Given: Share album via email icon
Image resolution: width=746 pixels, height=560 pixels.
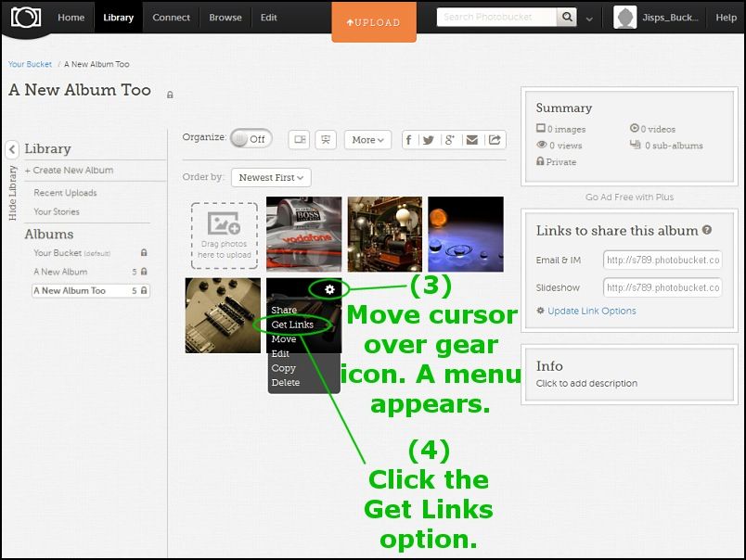Looking at the screenshot, I should click(472, 140).
